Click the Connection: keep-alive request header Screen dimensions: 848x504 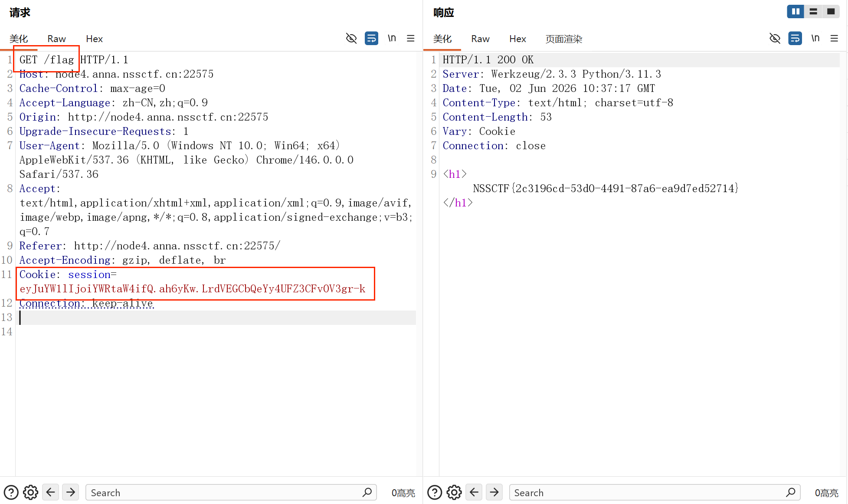point(86,303)
